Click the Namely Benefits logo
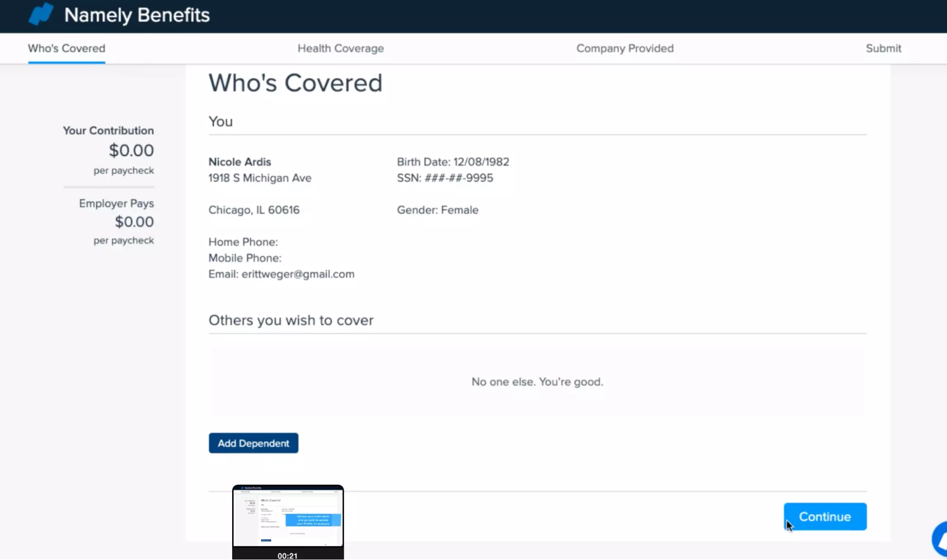The width and height of the screenshot is (947, 560). click(118, 15)
